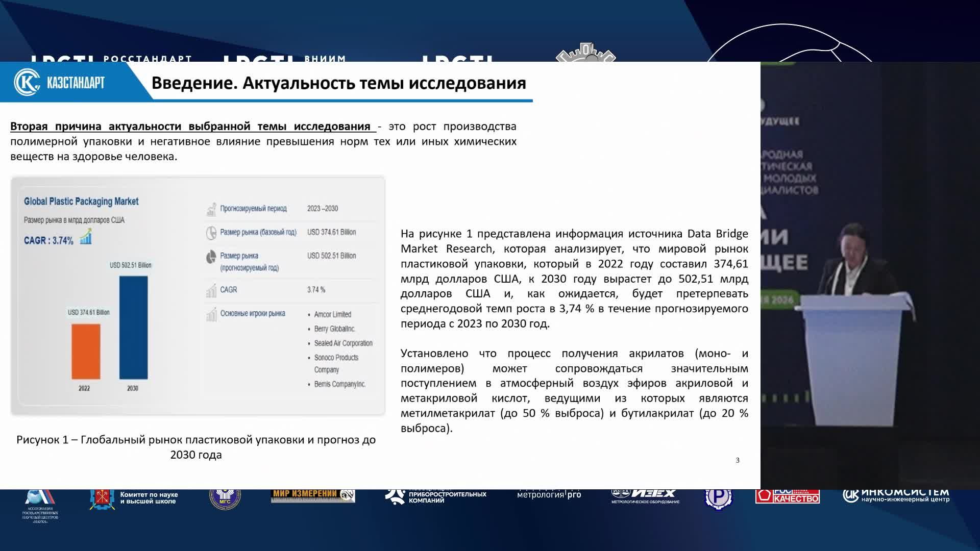Click Amcor Limited in key players list
The height and width of the screenshot is (551, 980).
pos(333,315)
